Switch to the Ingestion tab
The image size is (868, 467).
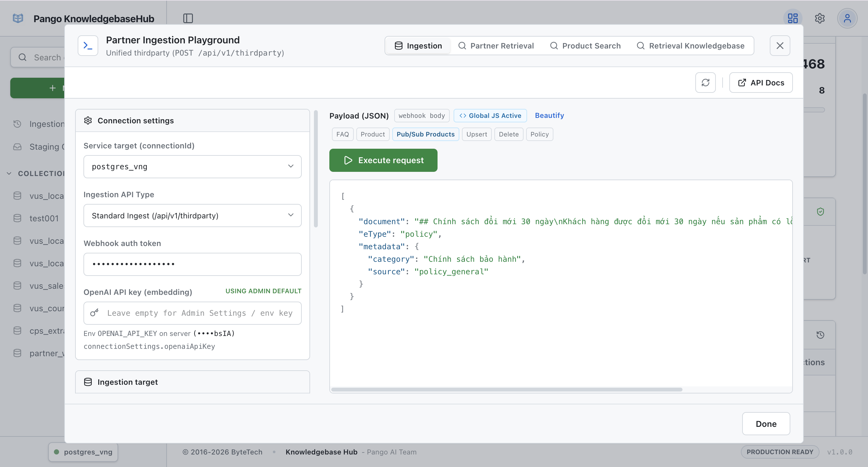click(x=418, y=46)
